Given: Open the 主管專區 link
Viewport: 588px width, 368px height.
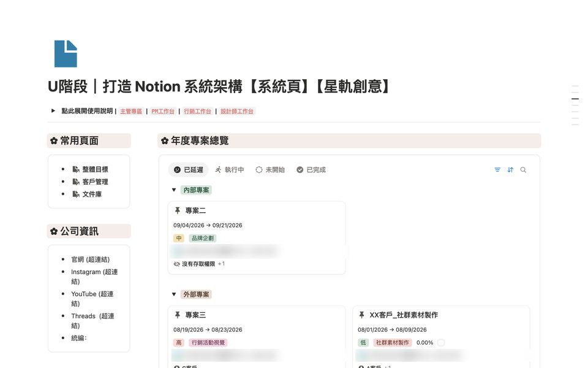Looking at the screenshot, I should [131, 111].
